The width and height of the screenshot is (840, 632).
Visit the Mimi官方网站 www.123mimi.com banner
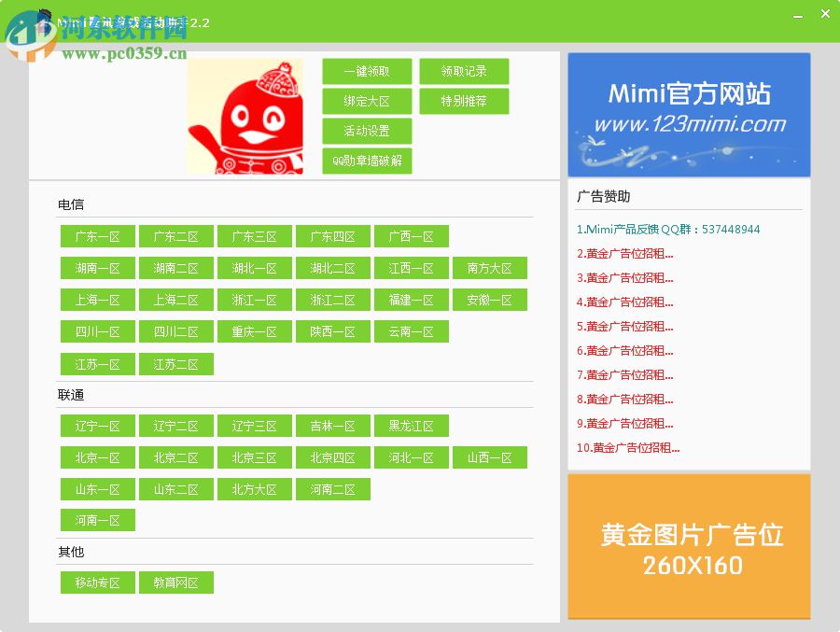click(688, 114)
